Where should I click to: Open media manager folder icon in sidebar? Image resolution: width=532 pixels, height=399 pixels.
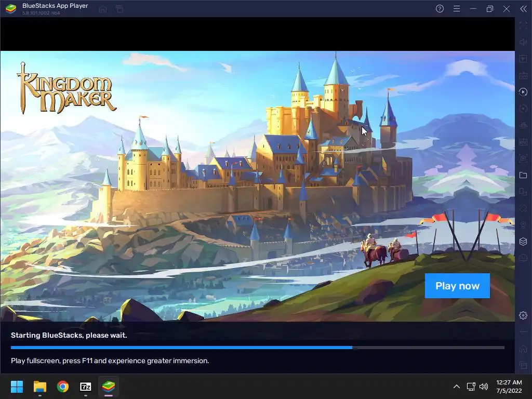(523, 175)
